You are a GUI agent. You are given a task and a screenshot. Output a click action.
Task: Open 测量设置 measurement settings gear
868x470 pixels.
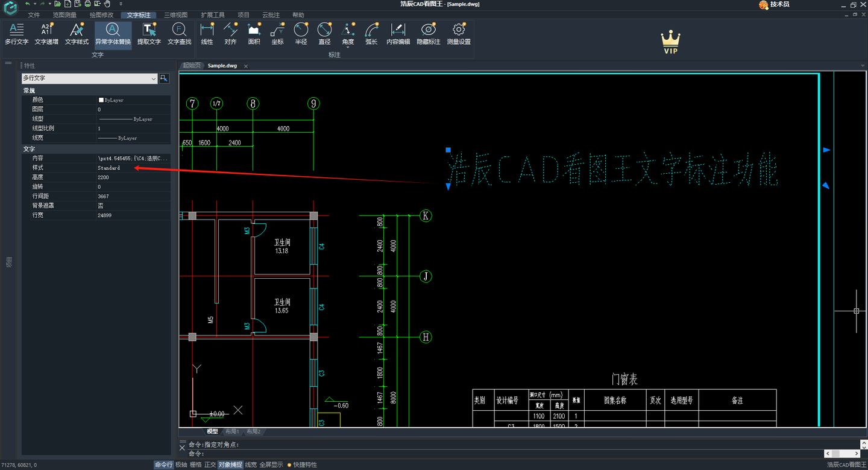point(459,34)
